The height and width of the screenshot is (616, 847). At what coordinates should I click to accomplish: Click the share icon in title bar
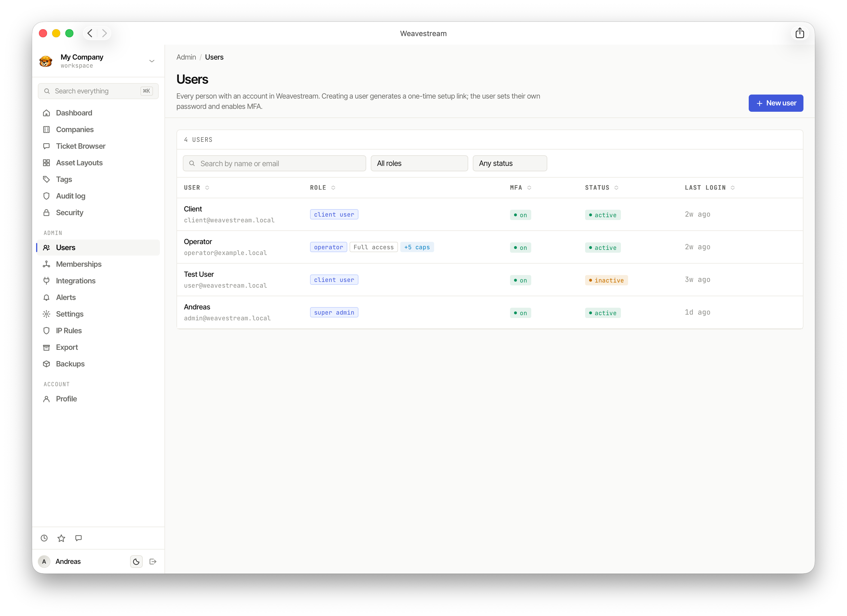[x=799, y=33]
